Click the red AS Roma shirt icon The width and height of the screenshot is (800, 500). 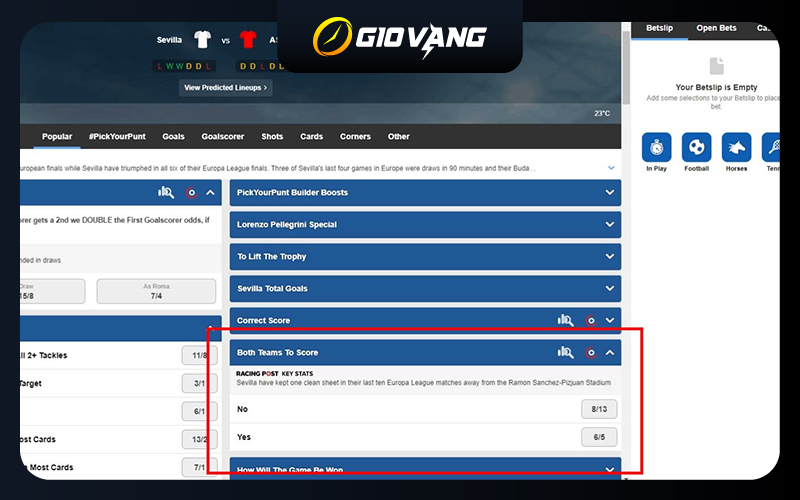[x=248, y=39]
